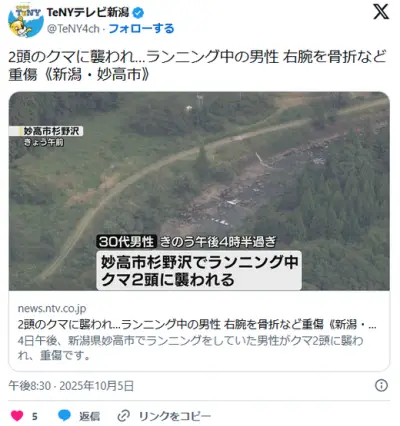400x426 pixels.
Task: Open the link card article headline
Action: pos(197,324)
